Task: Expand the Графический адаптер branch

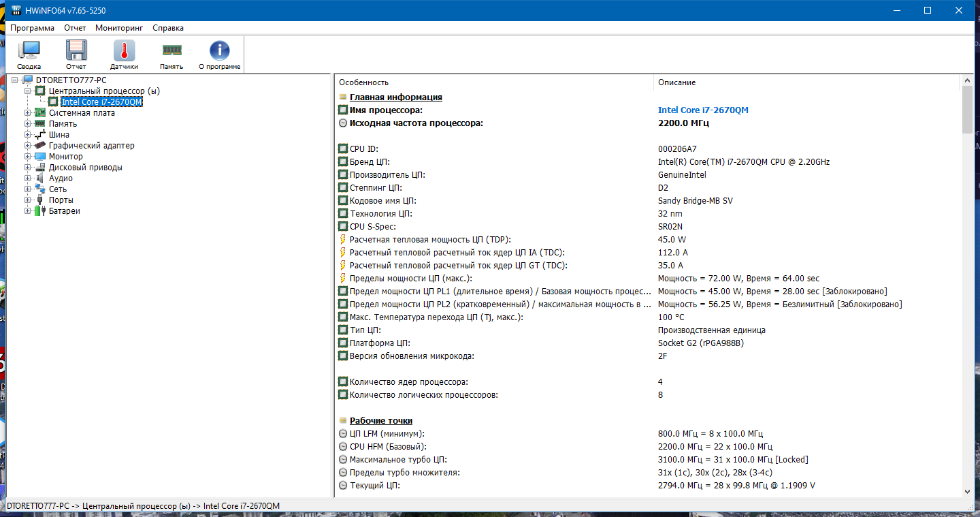Action: (28, 146)
